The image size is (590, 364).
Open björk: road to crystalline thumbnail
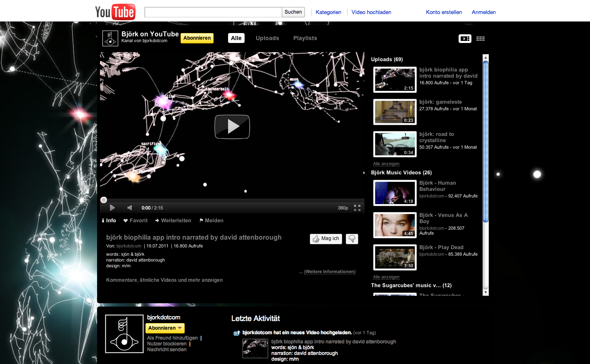pyautogui.click(x=395, y=144)
